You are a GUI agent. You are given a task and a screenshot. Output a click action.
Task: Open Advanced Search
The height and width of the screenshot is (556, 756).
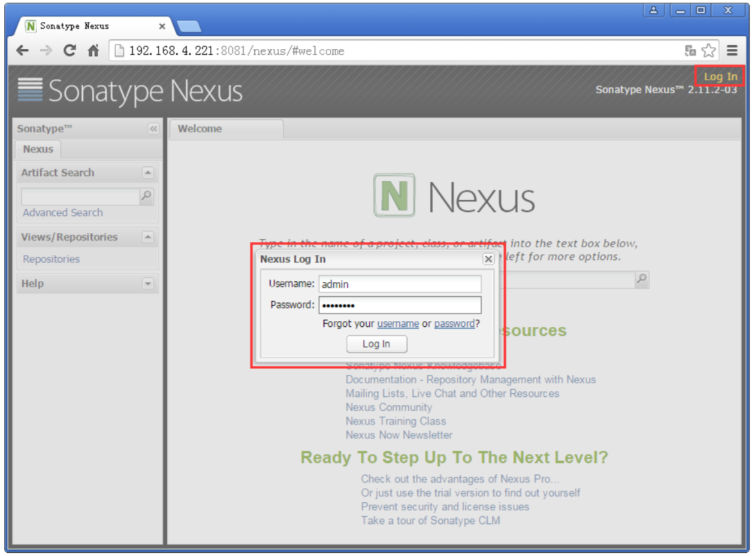pos(63,213)
